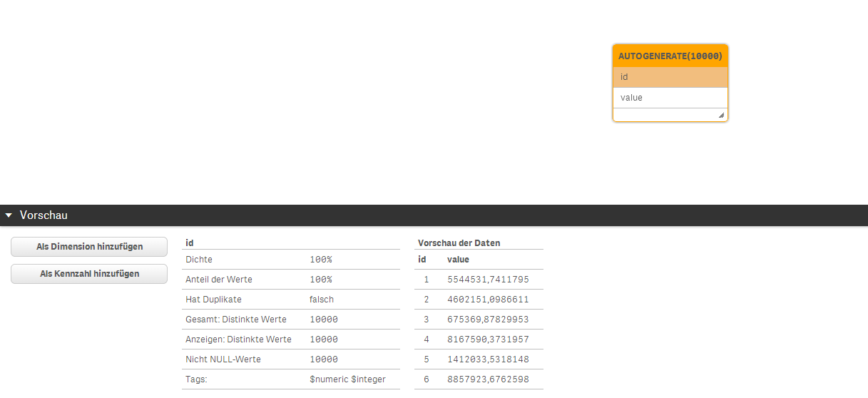Click 'Anzeigen: Distinkte Werte' label
This screenshot has width=868, height=398.
(x=238, y=340)
